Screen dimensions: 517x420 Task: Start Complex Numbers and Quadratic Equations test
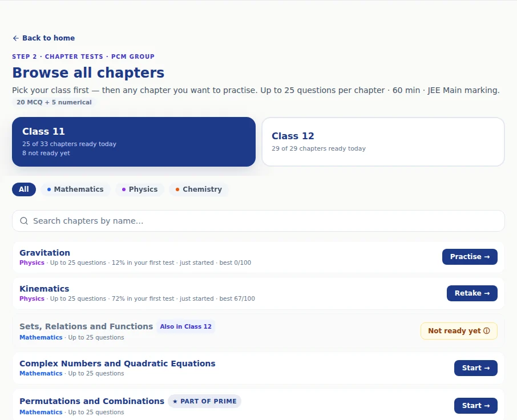[x=475, y=368]
